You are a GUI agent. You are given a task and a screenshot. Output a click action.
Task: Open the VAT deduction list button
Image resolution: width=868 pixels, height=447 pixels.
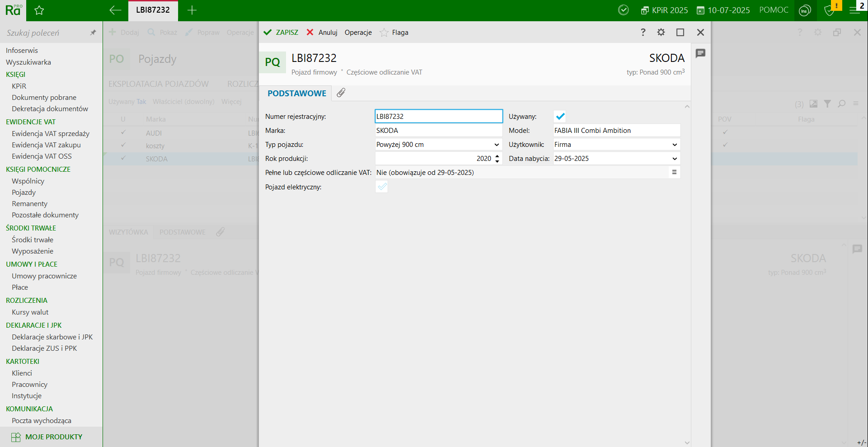click(674, 172)
